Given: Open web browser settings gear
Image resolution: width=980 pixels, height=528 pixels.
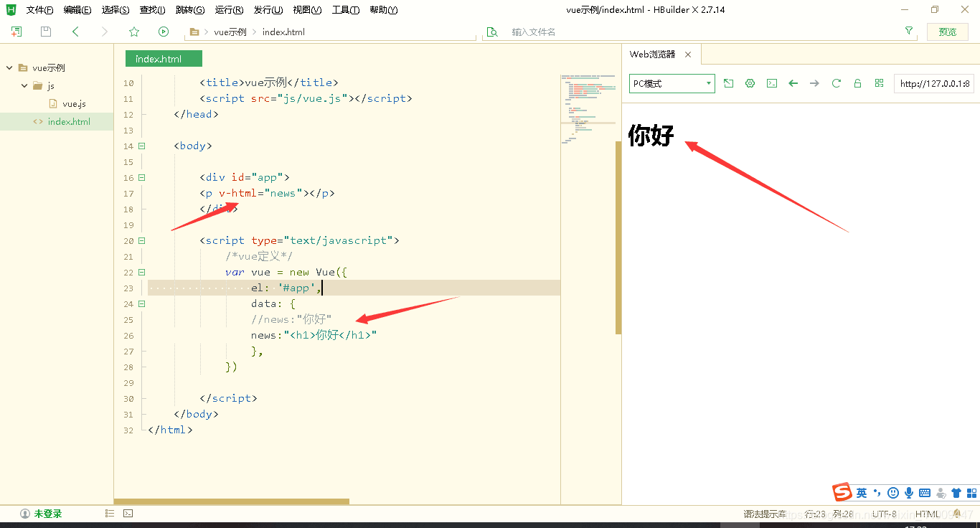Looking at the screenshot, I should pyautogui.click(x=750, y=83).
